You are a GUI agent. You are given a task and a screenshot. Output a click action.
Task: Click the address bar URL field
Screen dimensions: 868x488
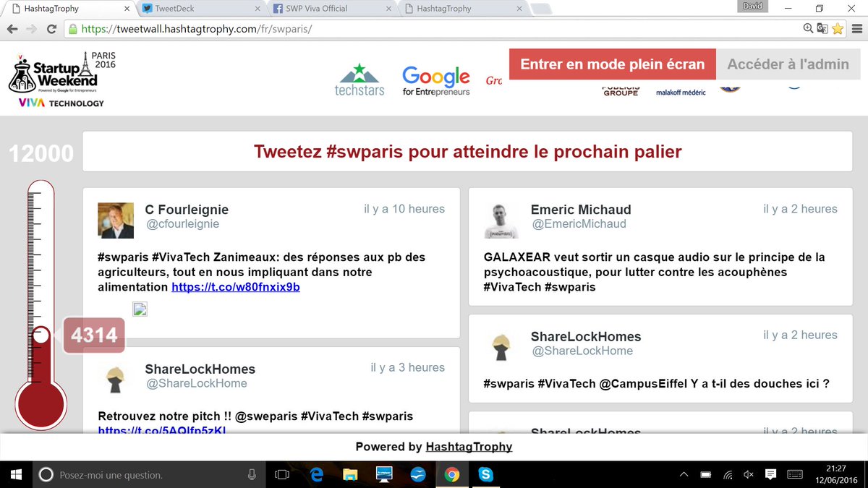[x=434, y=29]
